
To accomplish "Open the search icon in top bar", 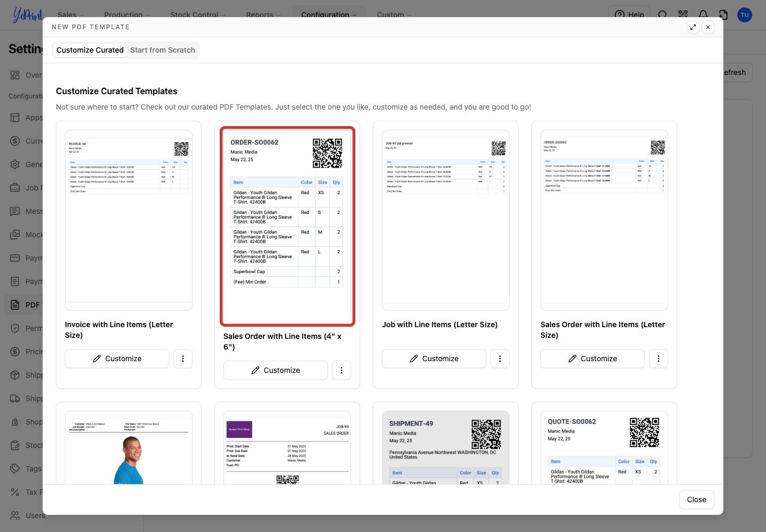I will (663, 15).
